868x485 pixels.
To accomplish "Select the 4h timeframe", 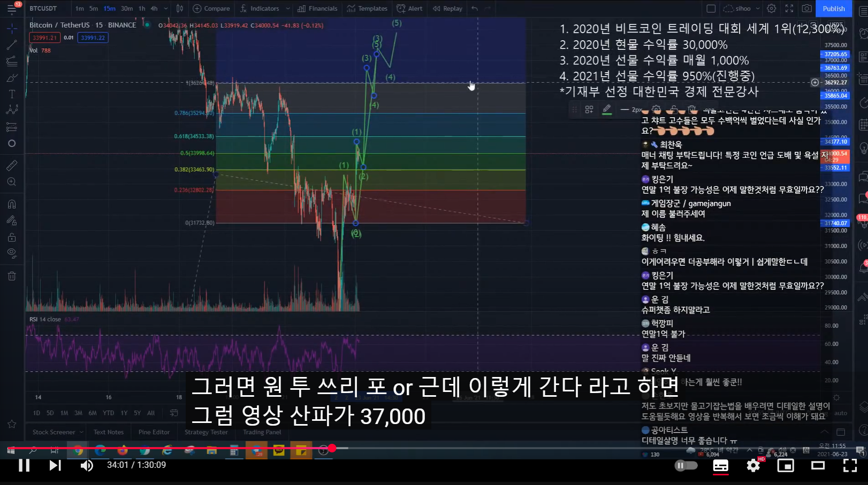I will 154,9.
